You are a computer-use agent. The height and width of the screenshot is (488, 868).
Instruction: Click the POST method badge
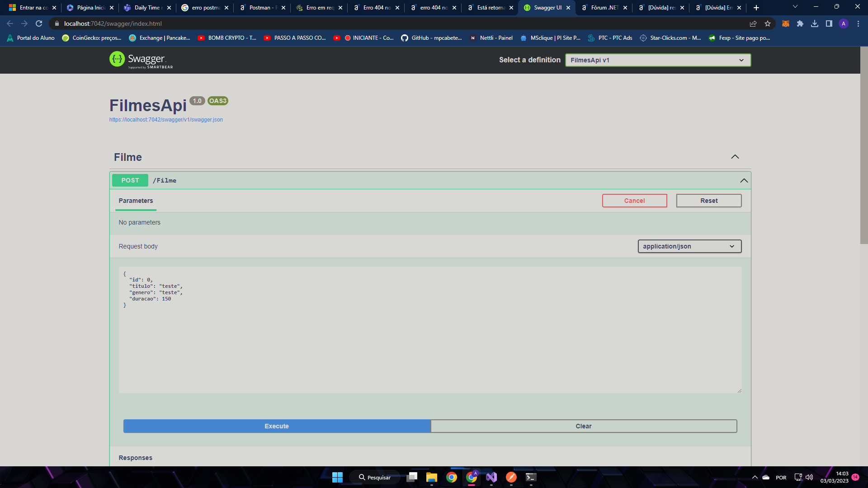(130, 180)
